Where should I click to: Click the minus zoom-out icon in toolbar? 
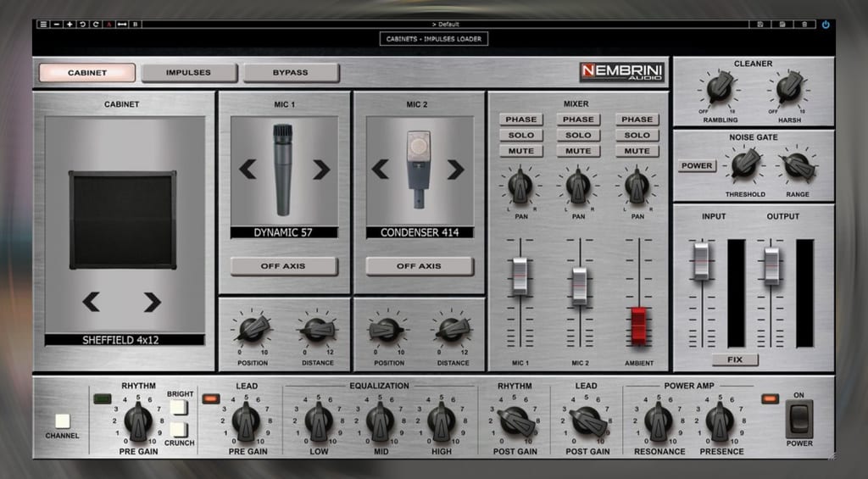57,25
